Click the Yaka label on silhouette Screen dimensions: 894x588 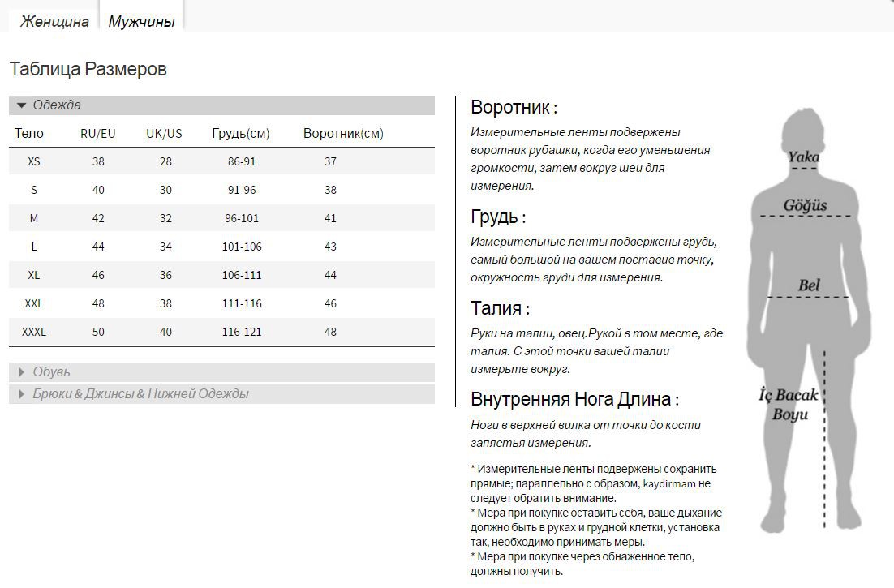803,157
